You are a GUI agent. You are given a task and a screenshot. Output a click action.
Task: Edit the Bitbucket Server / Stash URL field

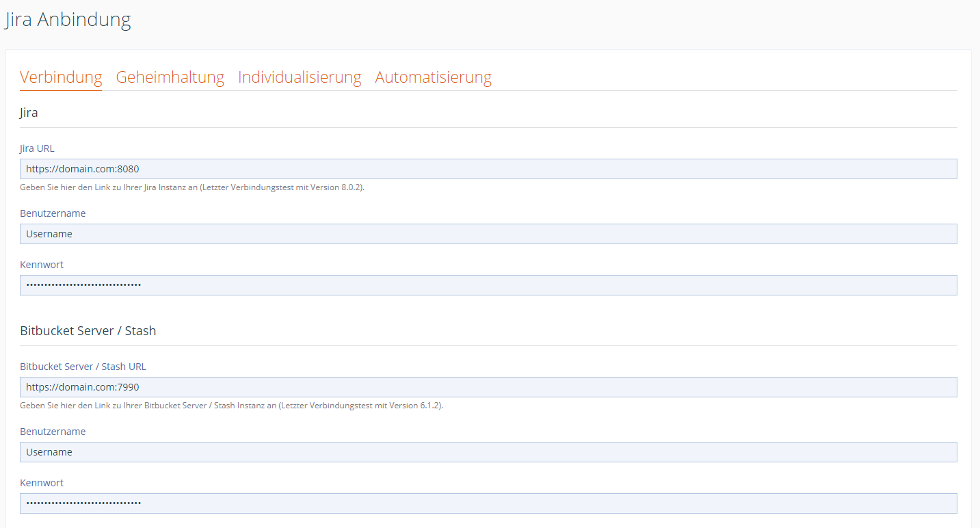(488, 387)
